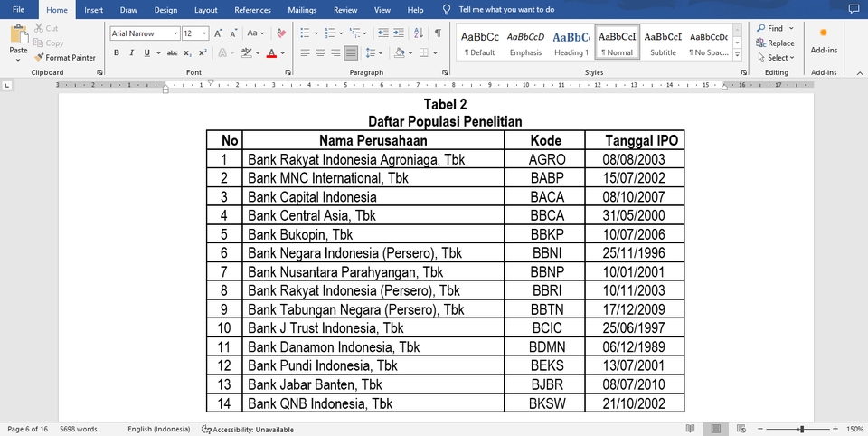Apply the Subtitle style
Image resolution: width=868 pixels, height=436 pixels.
[663, 43]
